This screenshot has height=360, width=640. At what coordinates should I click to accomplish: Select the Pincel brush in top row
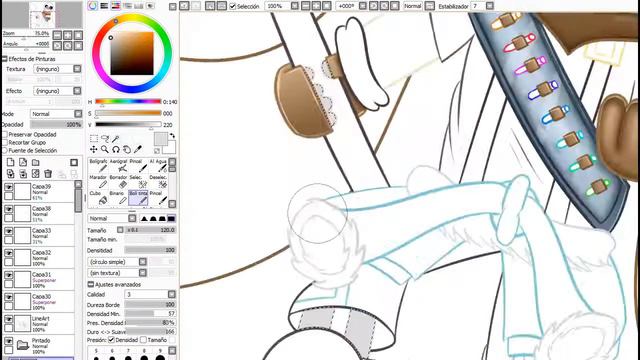[x=138, y=166]
